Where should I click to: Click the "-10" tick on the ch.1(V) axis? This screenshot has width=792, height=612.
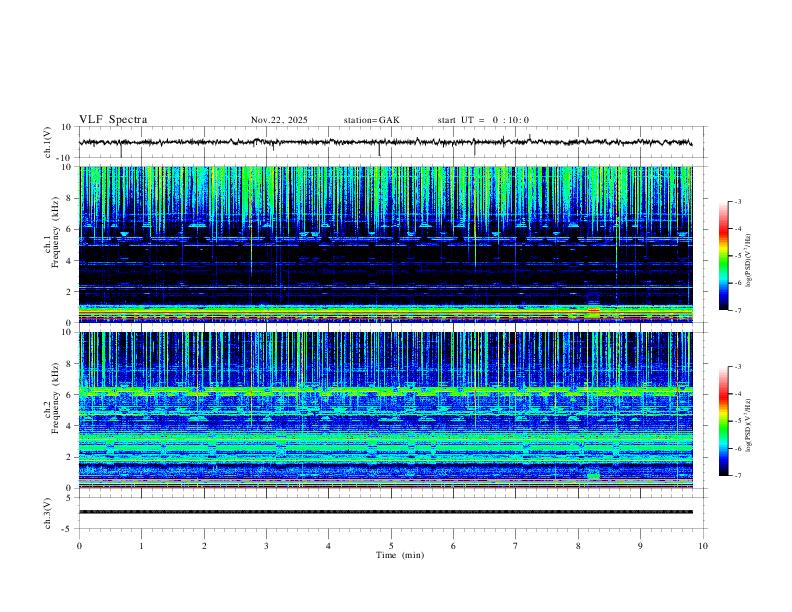click(x=64, y=158)
